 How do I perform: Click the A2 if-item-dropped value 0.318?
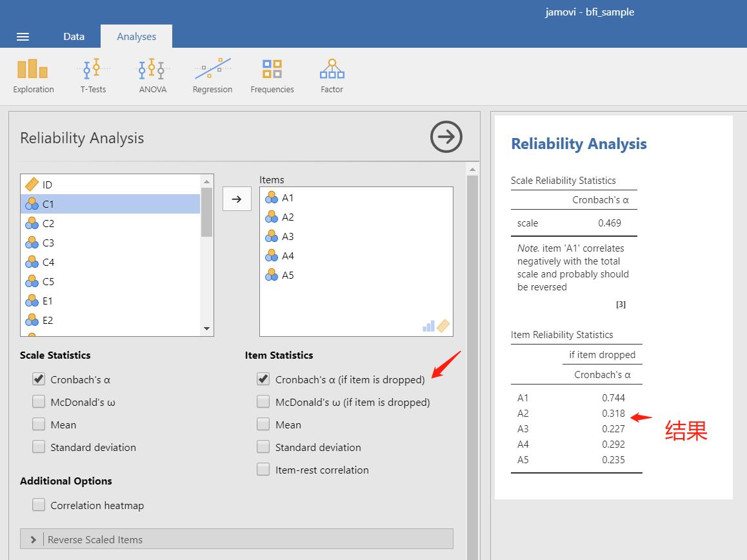613,413
